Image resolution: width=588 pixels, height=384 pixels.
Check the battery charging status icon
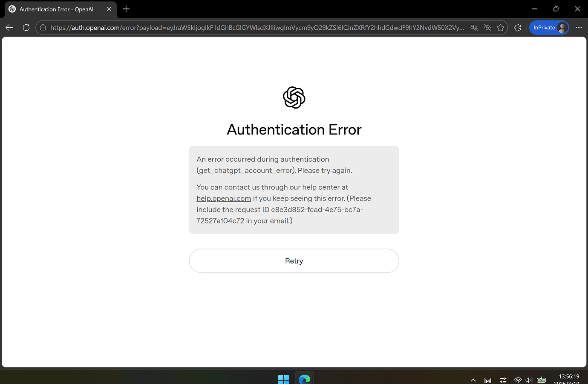[542, 380]
